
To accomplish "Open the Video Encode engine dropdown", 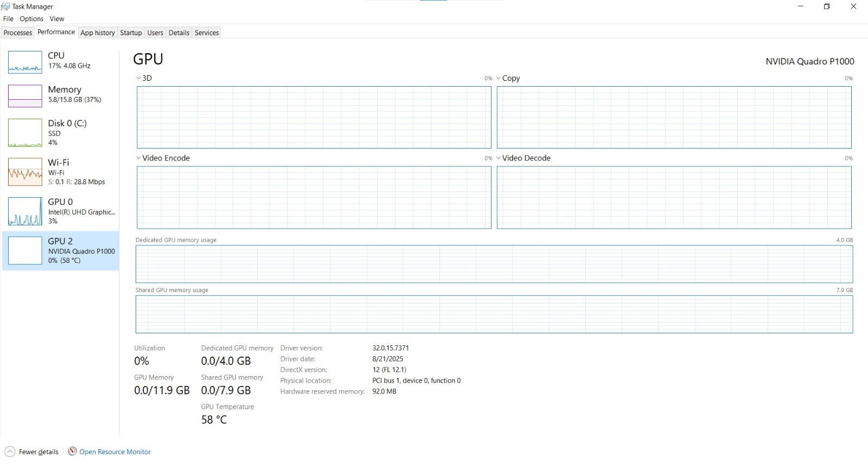I will (x=138, y=158).
